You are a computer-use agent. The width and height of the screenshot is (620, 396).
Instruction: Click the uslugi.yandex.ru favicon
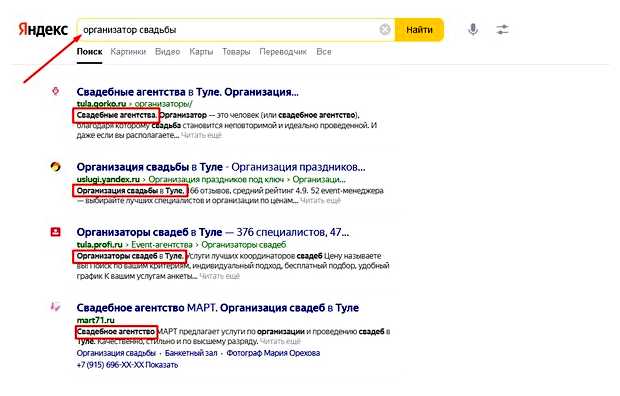coord(55,167)
